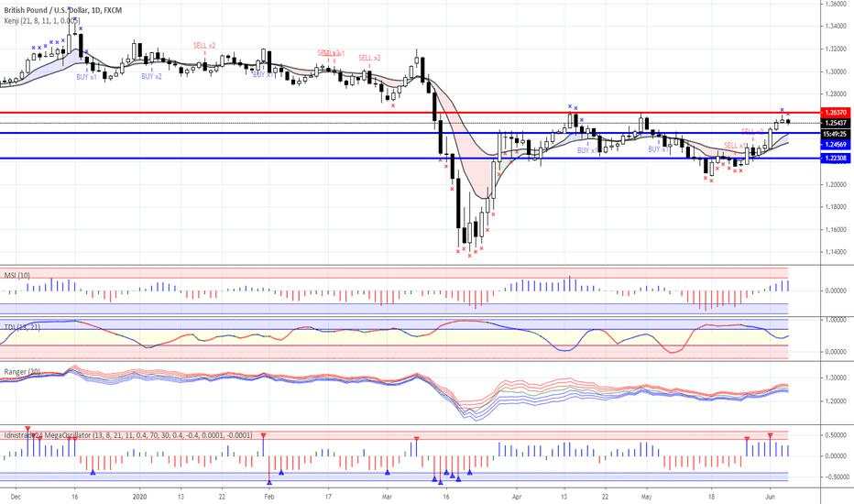Open the MSI (10) indicator legend
This screenshot has width=854, height=504.
(17, 275)
